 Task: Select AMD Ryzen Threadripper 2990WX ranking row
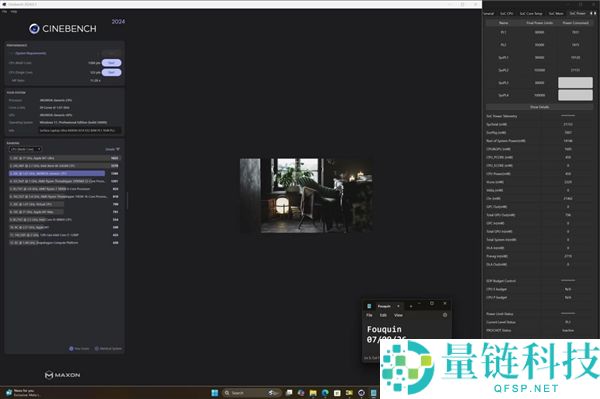click(x=64, y=181)
